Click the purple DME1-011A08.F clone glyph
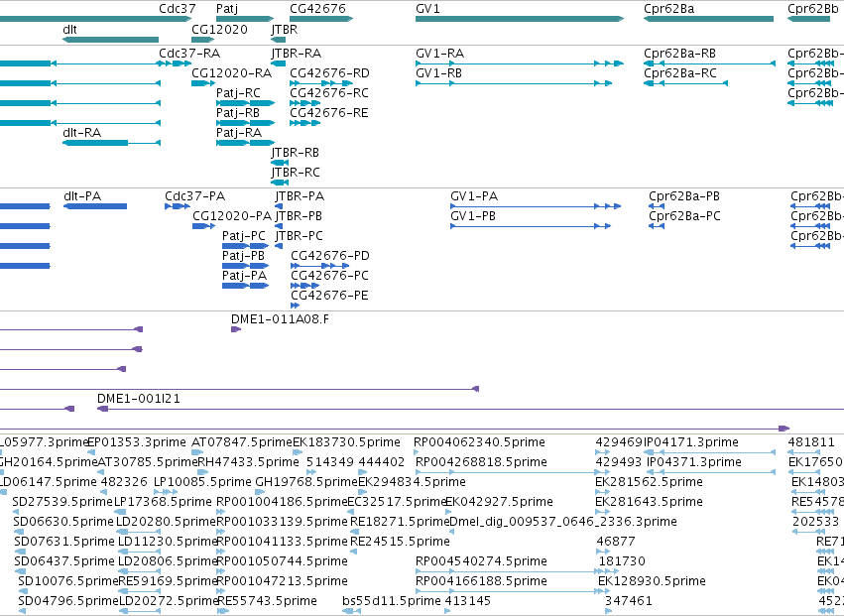The height and width of the screenshot is (616, 844). (236, 329)
